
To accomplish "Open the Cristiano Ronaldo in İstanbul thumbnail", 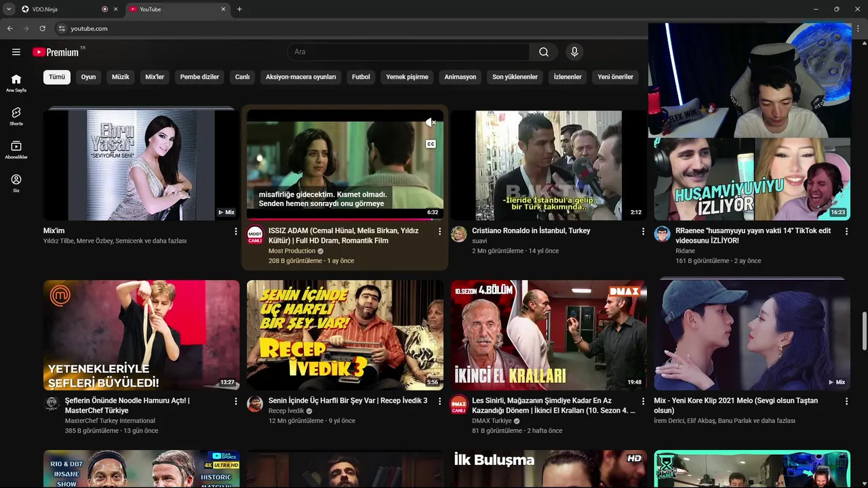I will click(549, 165).
